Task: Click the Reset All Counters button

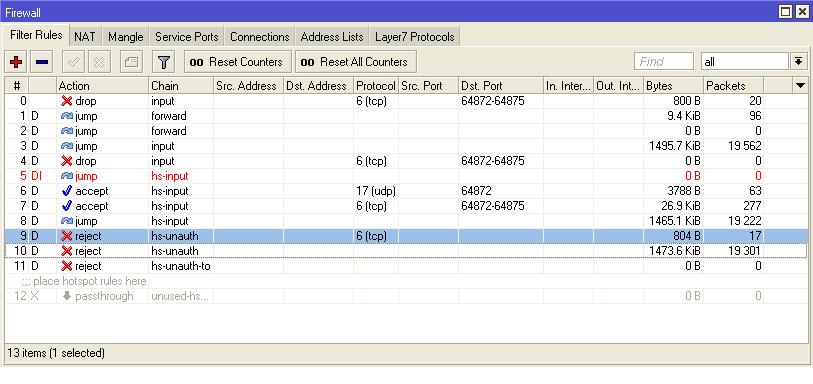Action: (356, 62)
